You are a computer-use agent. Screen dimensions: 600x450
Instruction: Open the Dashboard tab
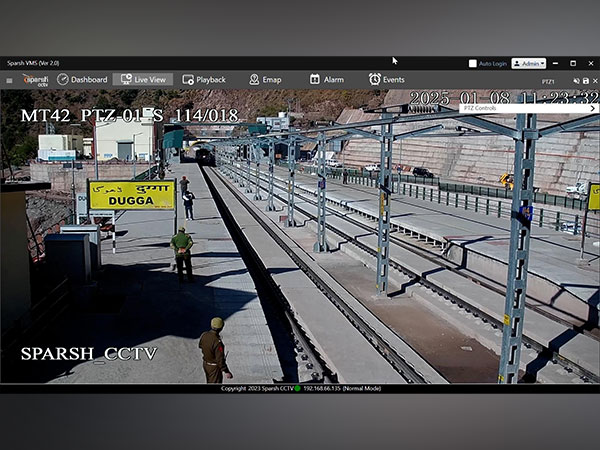[82, 80]
